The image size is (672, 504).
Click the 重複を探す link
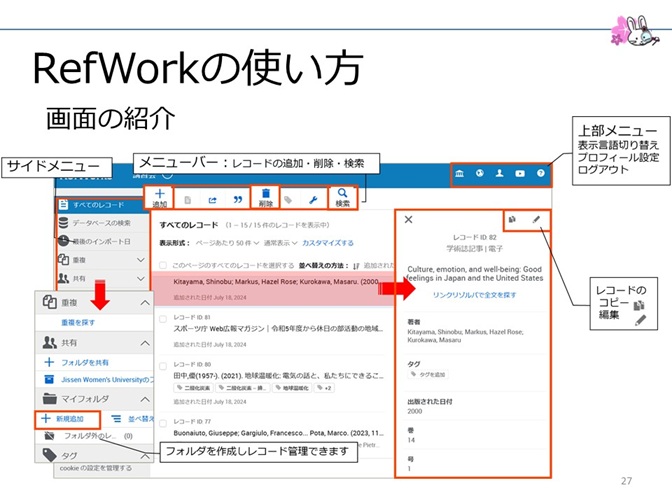[78, 322]
